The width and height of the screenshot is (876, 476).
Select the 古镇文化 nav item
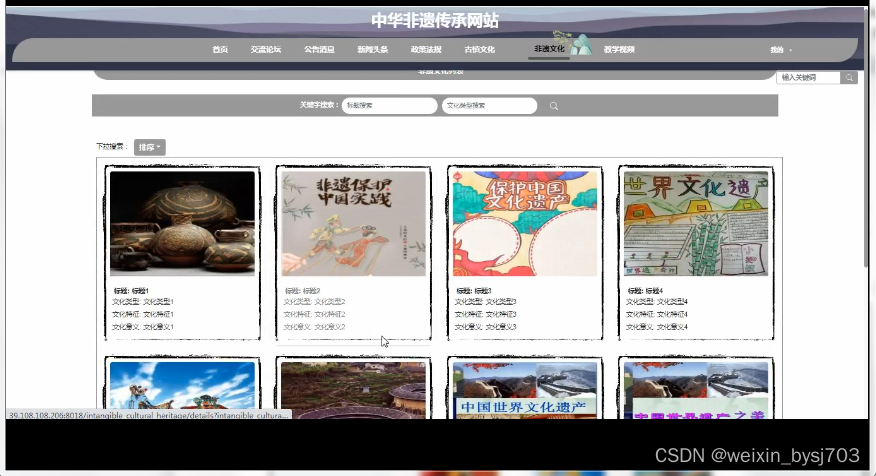point(479,50)
